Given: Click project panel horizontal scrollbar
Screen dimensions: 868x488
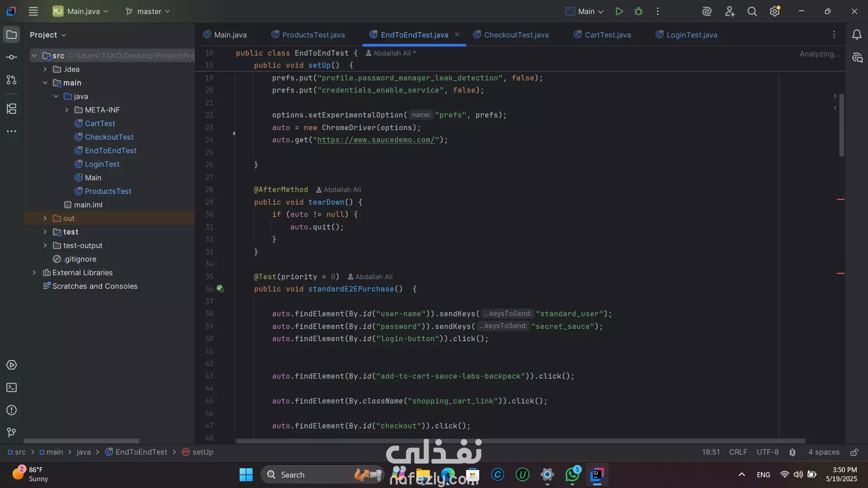Looking at the screenshot, I should [81, 441].
